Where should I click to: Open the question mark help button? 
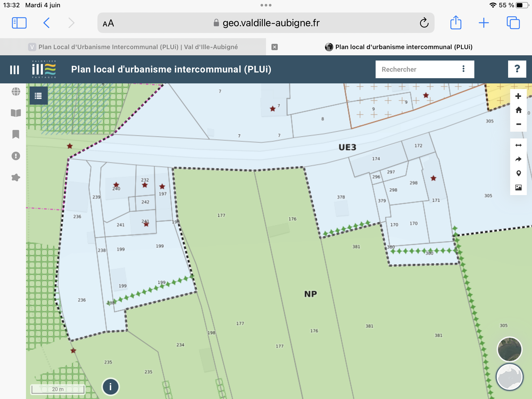pyautogui.click(x=517, y=69)
